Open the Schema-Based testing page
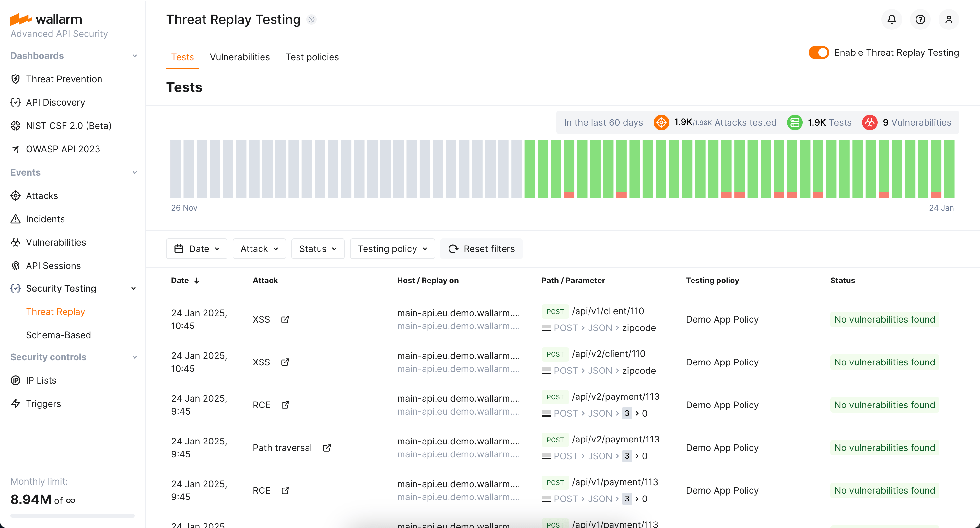The image size is (980, 528). (58, 335)
